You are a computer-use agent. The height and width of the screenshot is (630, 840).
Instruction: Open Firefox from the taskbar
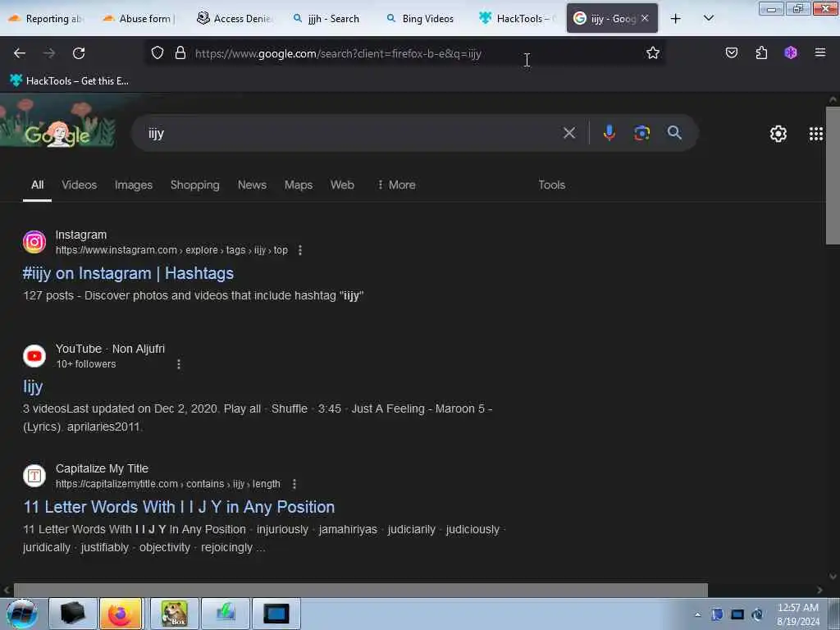[x=121, y=614]
